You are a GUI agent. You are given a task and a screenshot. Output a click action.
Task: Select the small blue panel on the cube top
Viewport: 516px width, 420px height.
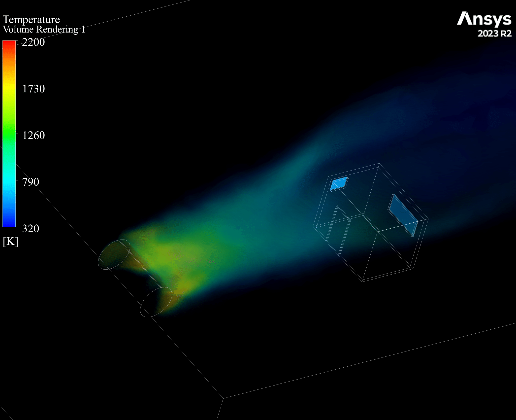coord(339,183)
